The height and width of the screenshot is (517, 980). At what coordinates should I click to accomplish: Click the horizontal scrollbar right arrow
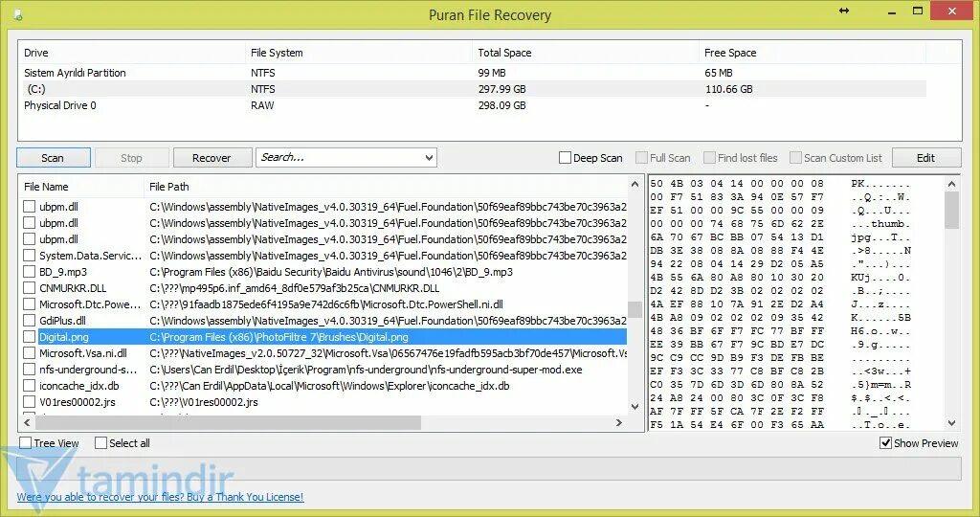pyautogui.click(x=619, y=422)
